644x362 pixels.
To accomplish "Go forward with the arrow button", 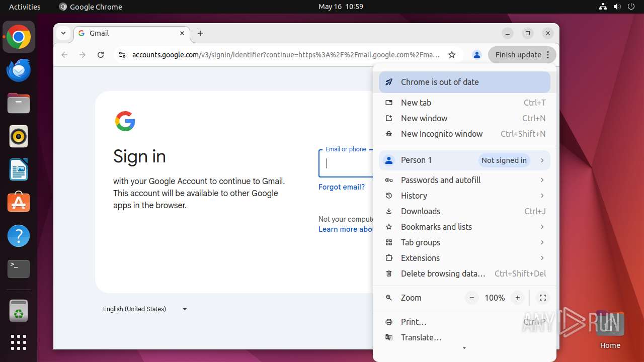I will tap(83, 55).
